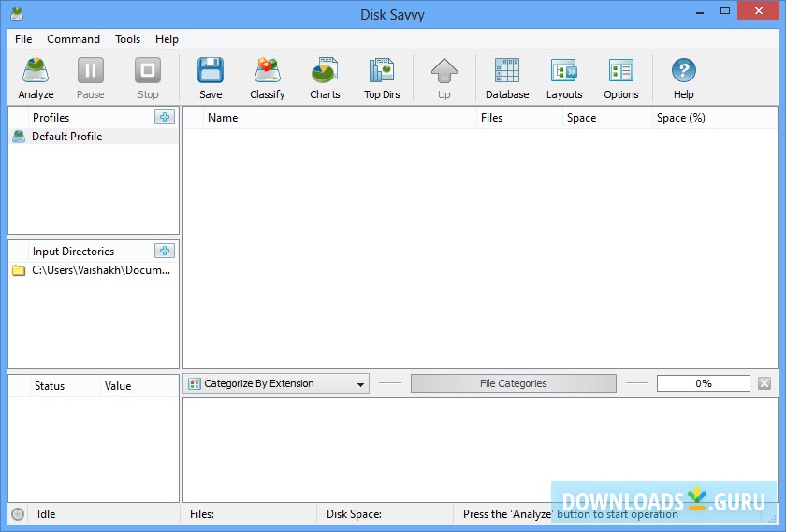
Task: Click the Value column header
Action: click(138, 386)
